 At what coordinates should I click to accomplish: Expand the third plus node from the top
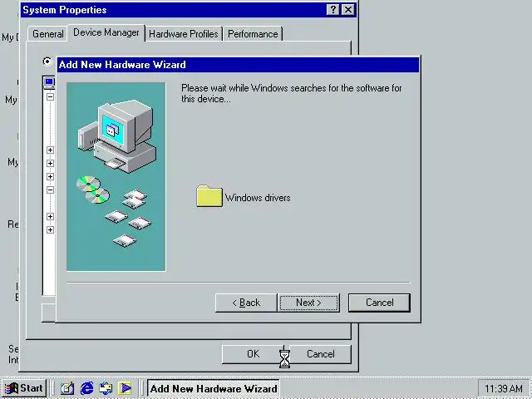coord(50,176)
